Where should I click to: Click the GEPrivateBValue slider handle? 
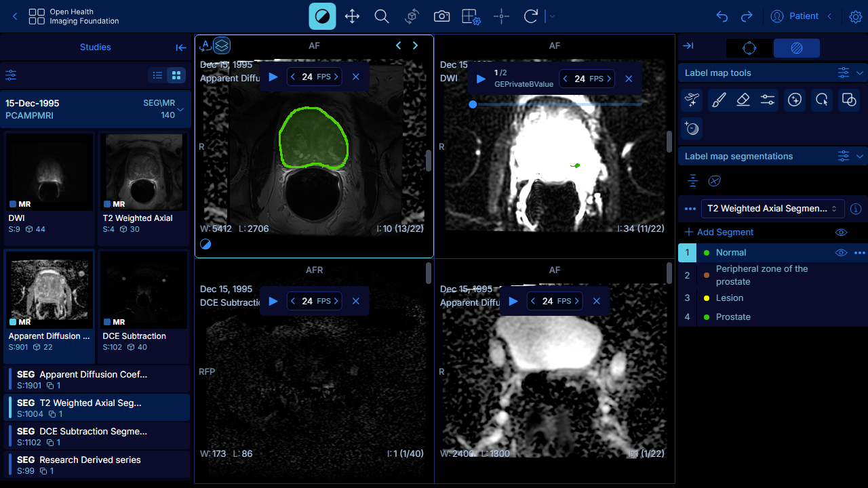tap(473, 104)
